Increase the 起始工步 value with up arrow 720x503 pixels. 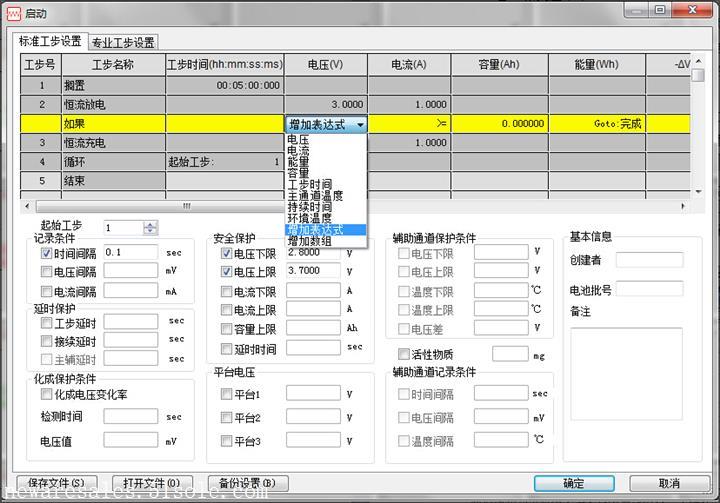coord(150,224)
